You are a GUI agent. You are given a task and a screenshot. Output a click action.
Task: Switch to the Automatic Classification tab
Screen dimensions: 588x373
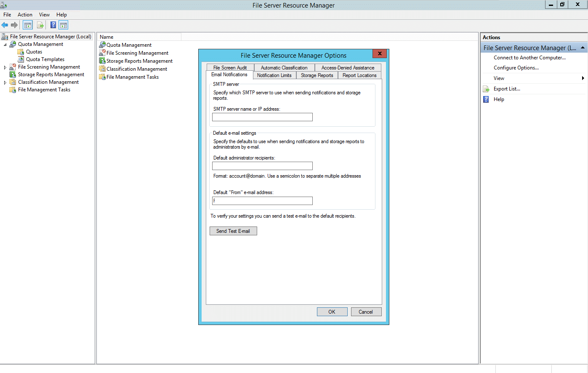(x=284, y=68)
